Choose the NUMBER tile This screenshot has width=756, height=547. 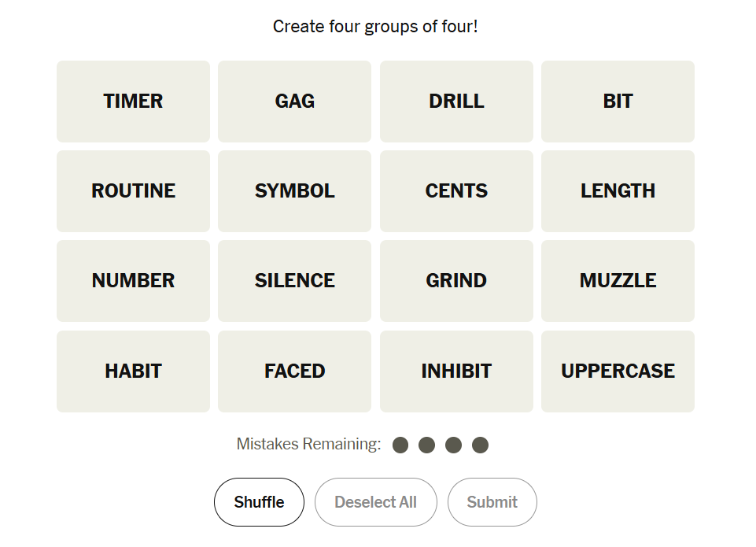133,281
